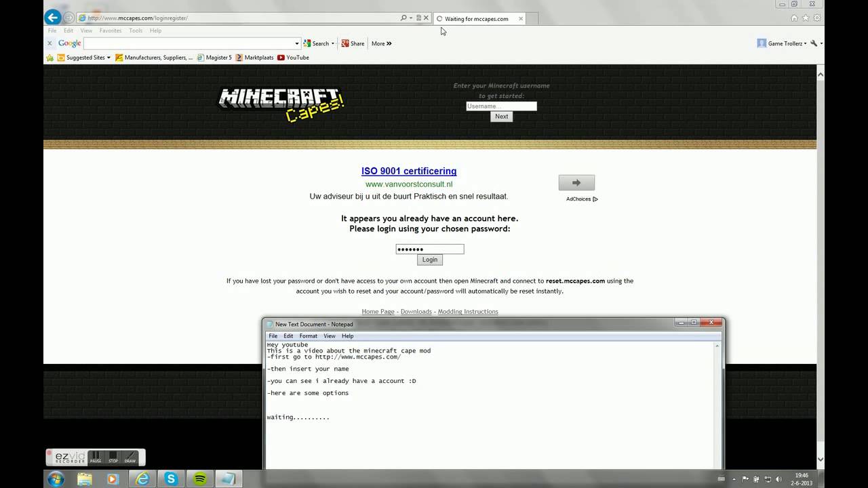Image resolution: width=868 pixels, height=488 pixels.
Task: Stop recording with ezvid Stop button
Action: point(113,457)
